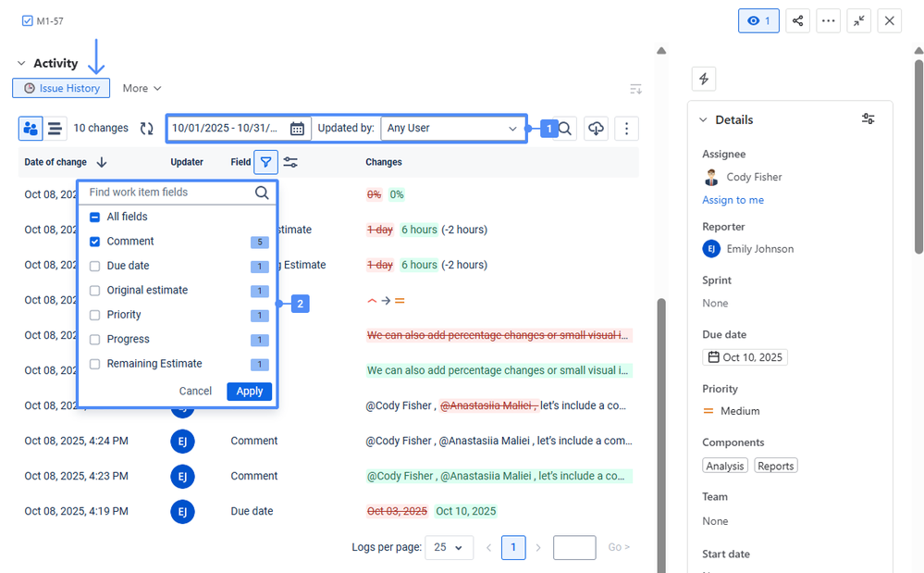
Task: Collapse the Details panel section
Action: coord(702,119)
